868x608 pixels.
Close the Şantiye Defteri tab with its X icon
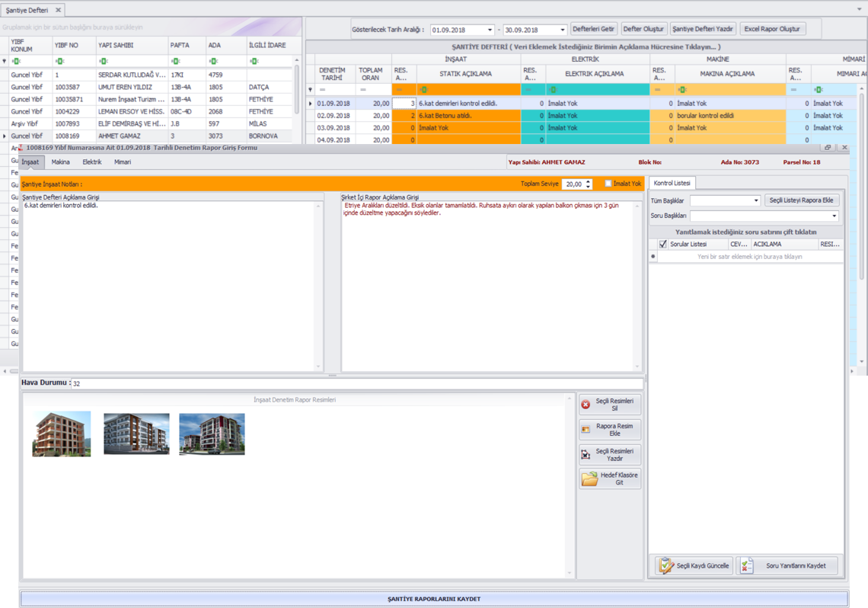58,10
